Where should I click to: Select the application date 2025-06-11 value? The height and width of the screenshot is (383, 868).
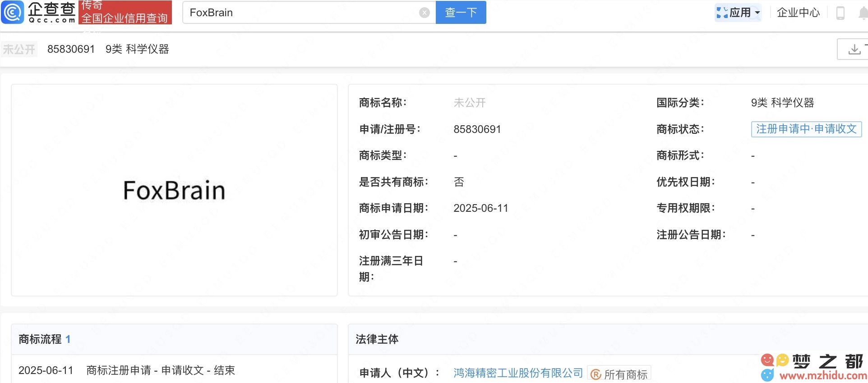tap(481, 208)
